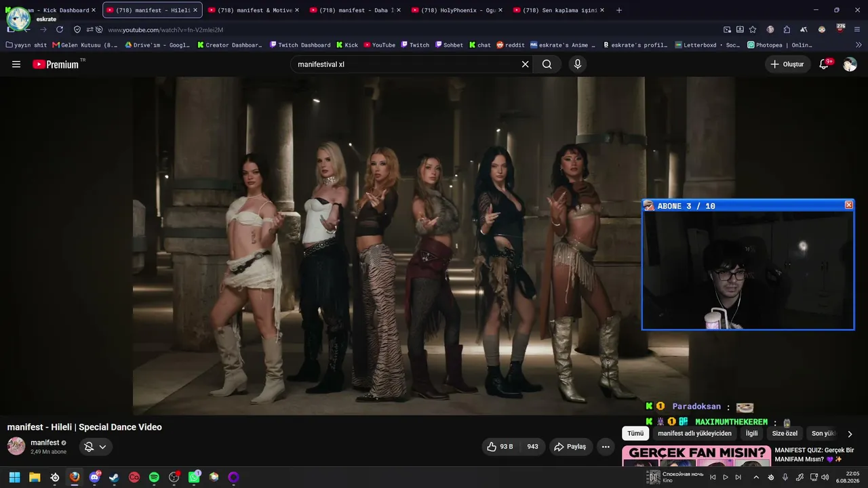The height and width of the screenshot is (488, 868).
Task: Open the YouTube account avatar menu
Action: pyautogui.click(x=850, y=64)
